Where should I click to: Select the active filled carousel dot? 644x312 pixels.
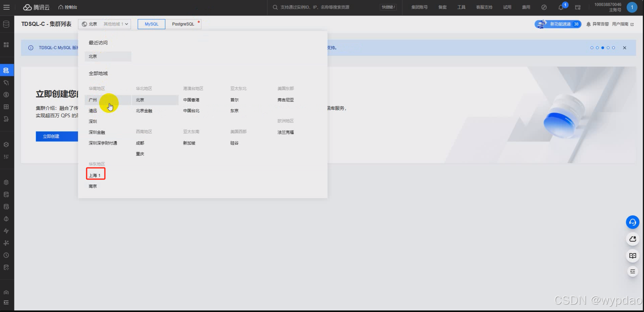pyautogui.click(x=602, y=48)
